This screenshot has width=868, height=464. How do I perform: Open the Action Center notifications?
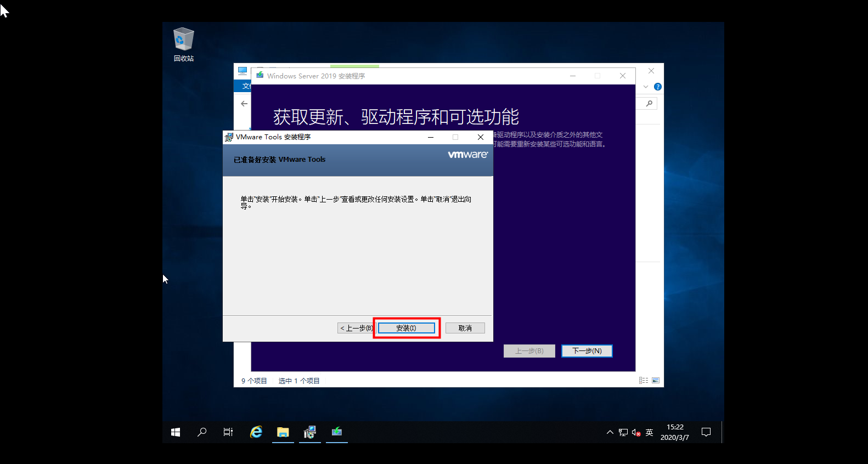pos(706,432)
